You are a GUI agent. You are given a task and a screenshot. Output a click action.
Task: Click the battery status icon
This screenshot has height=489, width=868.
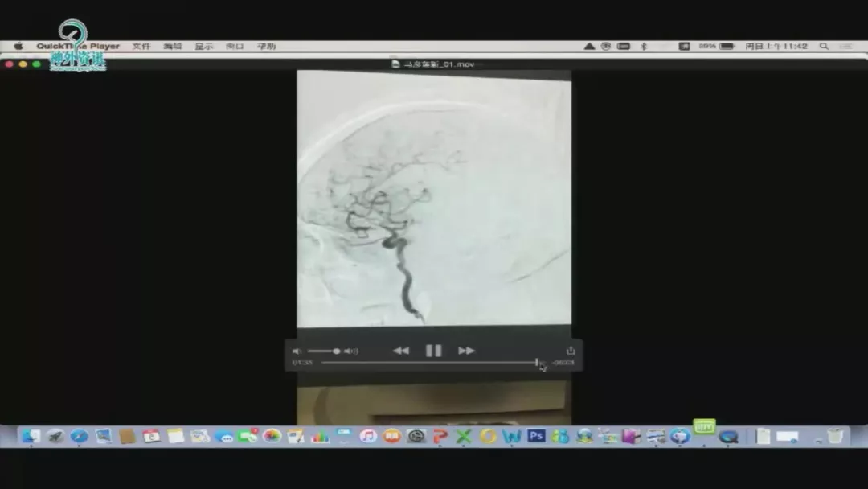[x=727, y=47]
